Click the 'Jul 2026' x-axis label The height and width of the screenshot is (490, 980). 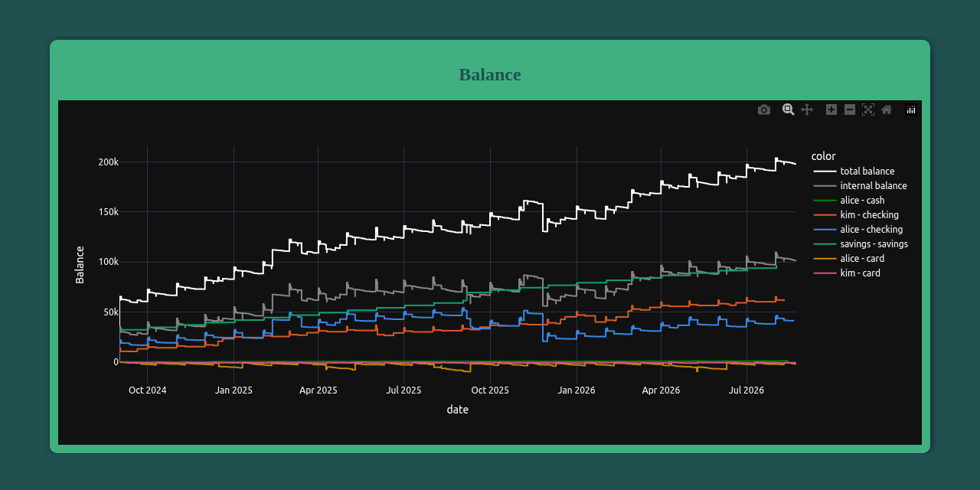click(x=746, y=390)
